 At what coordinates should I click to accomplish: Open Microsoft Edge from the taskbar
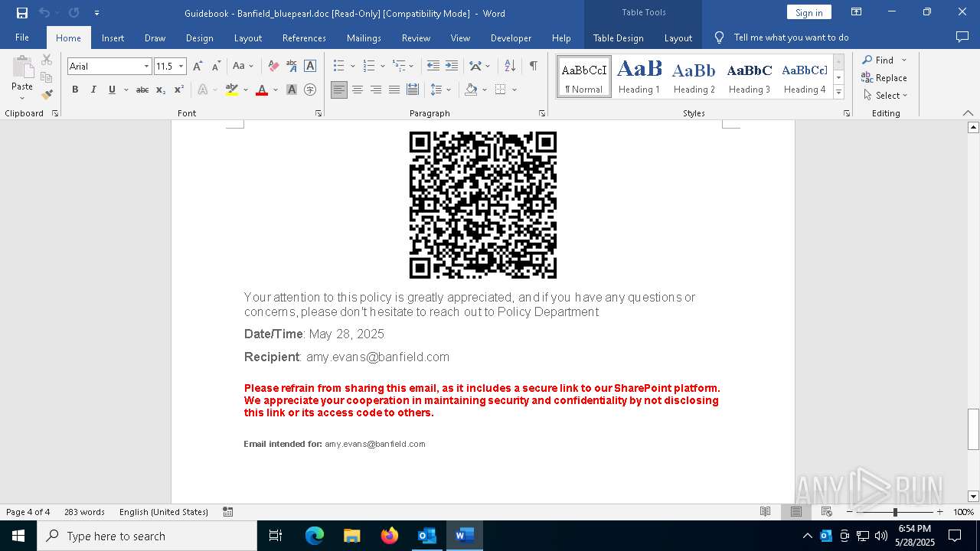click(315, 536)
